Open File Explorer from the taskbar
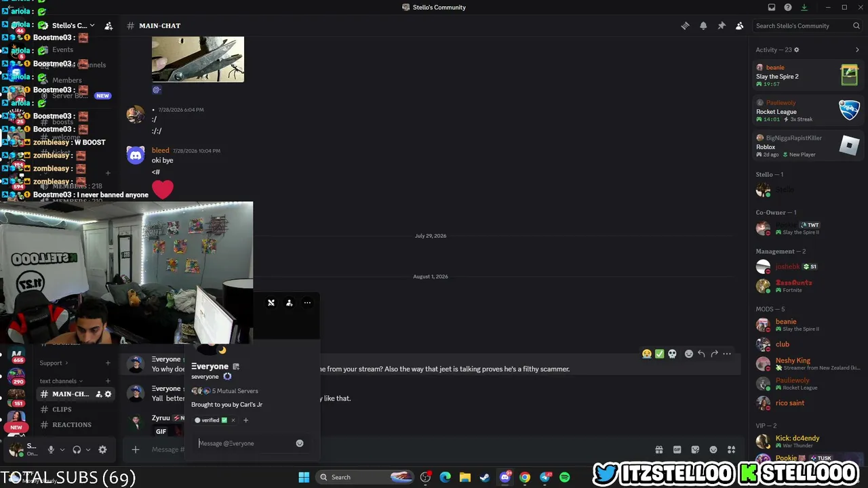The width and height of the screenshot is (868, 488). (465, 477)
